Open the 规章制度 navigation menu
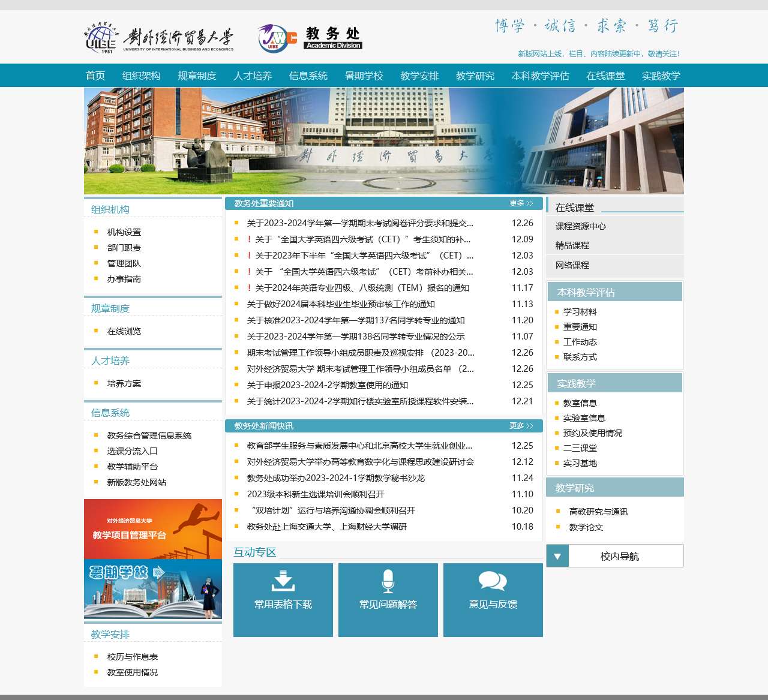Image resolution: width=768 pixels, height=700 pixels. pos(197,76)
